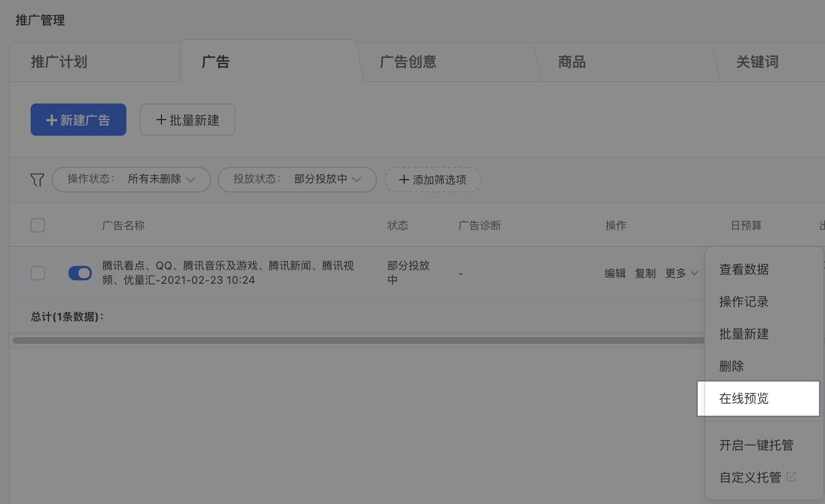The image size is (825, 504).
Task: Open the 投放状态 部分投放中 dropdown
Action: pos(297,180)
